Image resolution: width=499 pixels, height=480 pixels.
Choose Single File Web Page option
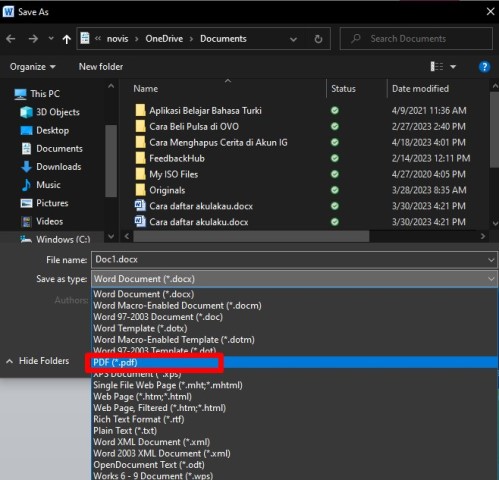pyautogui.click(x=295, y=385)
